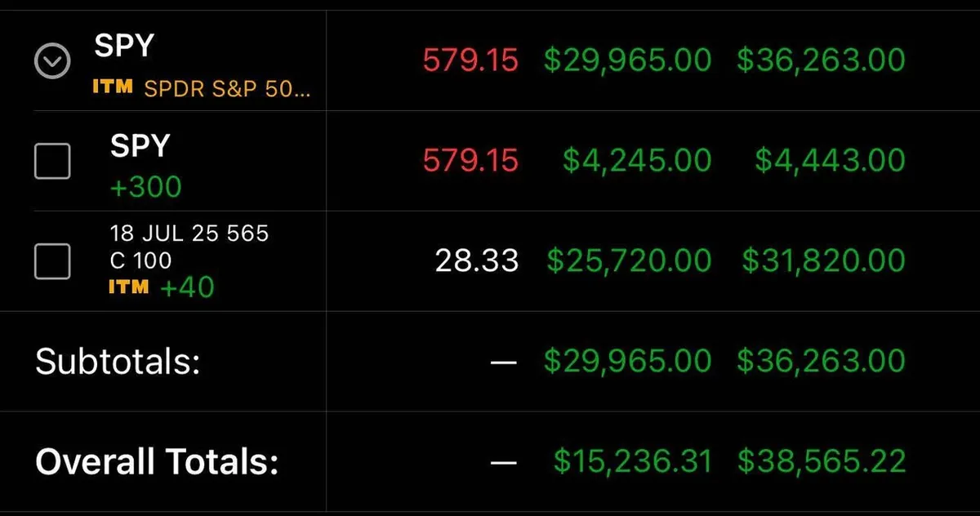
Task: Select the $4,245.00 value for SPY shares
Action: (x=636, y=161)
